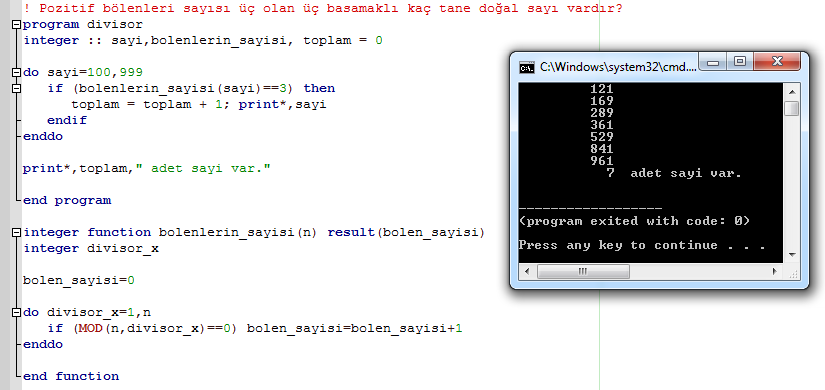Close the cmd.exe console window

point(777,62)
